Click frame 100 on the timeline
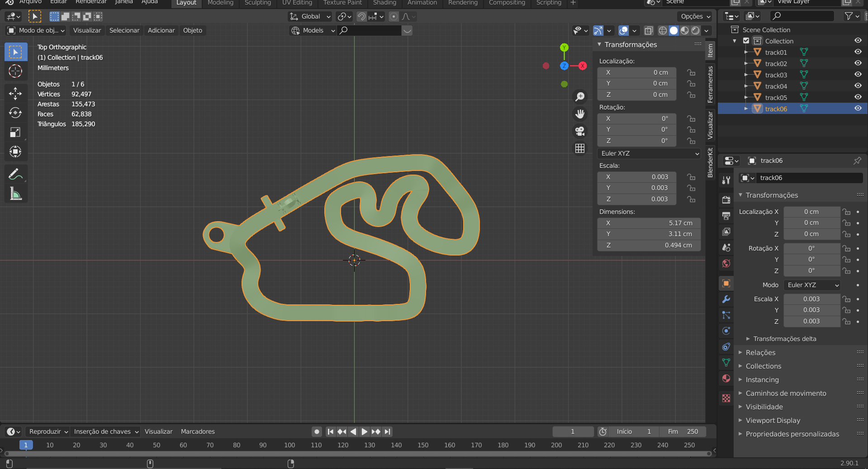 pos(289,445)
